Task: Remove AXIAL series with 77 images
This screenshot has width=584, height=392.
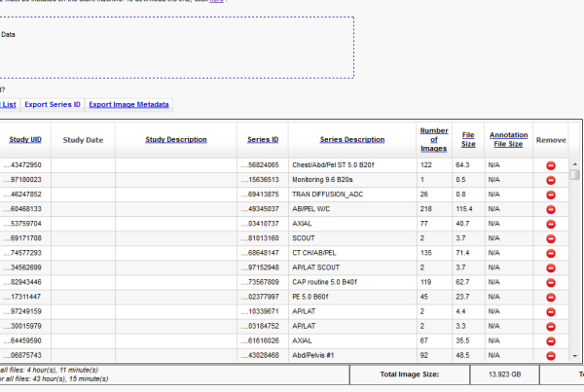Action: pyautogui.click(x=551, y=224)
